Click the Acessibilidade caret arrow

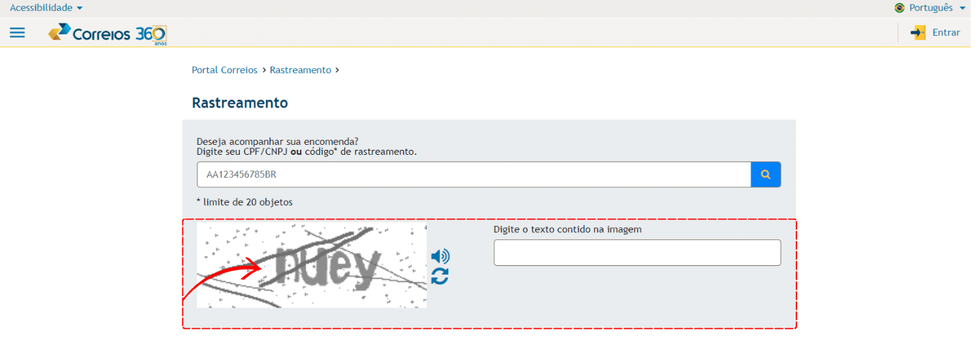pyautogui.click(x=80, y=8)
